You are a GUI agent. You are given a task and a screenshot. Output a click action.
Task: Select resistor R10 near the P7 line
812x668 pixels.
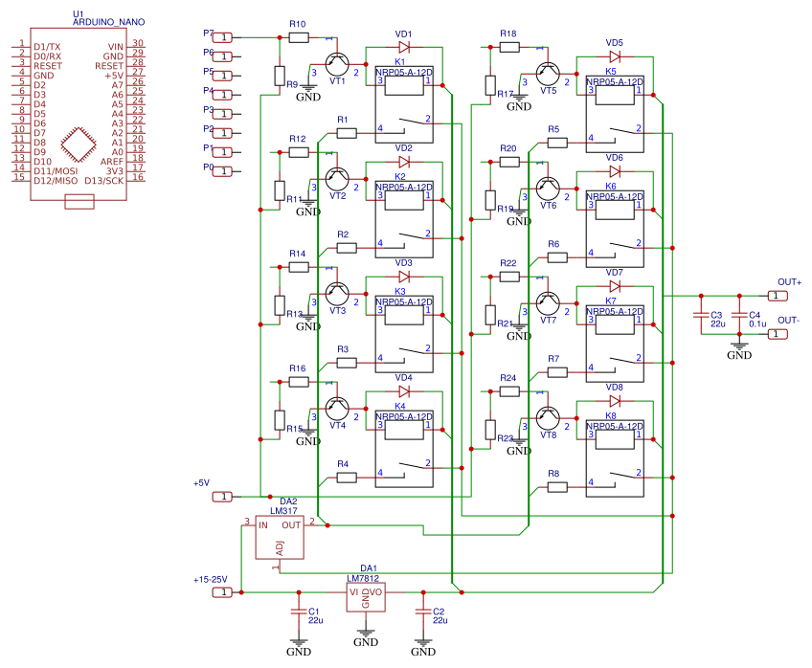click(298, 37)
